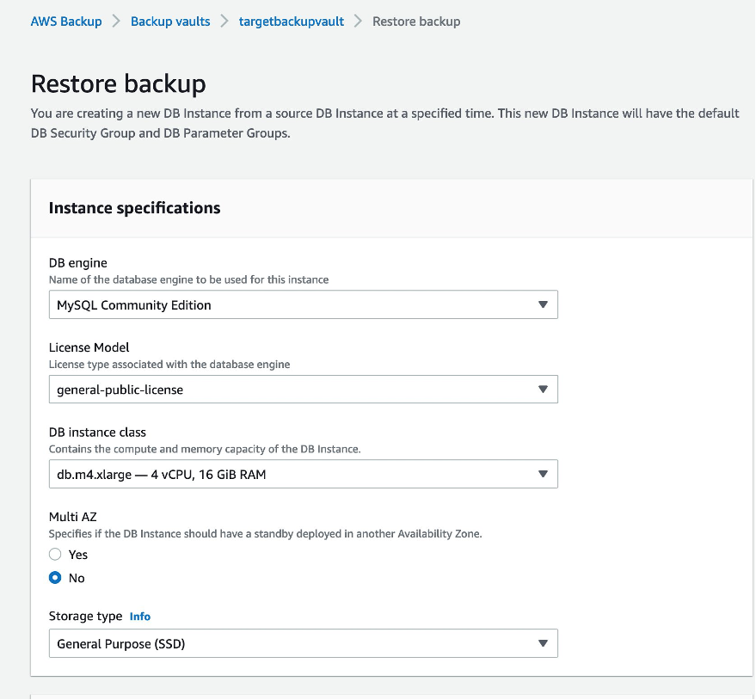Screen dimensions: 756x700
Task: Click the License Model dropdown chevron
Action: (544, 389)
